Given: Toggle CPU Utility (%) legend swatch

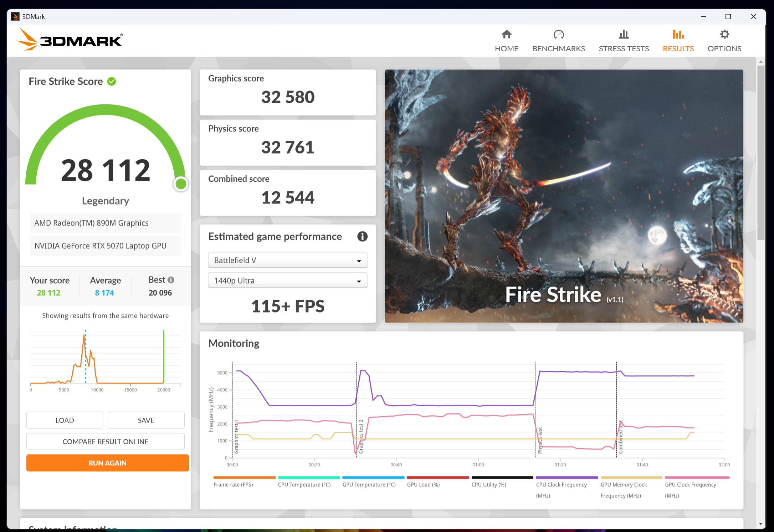Looking at the screenshot, I should pyautogui.click(x=502, y=477).
